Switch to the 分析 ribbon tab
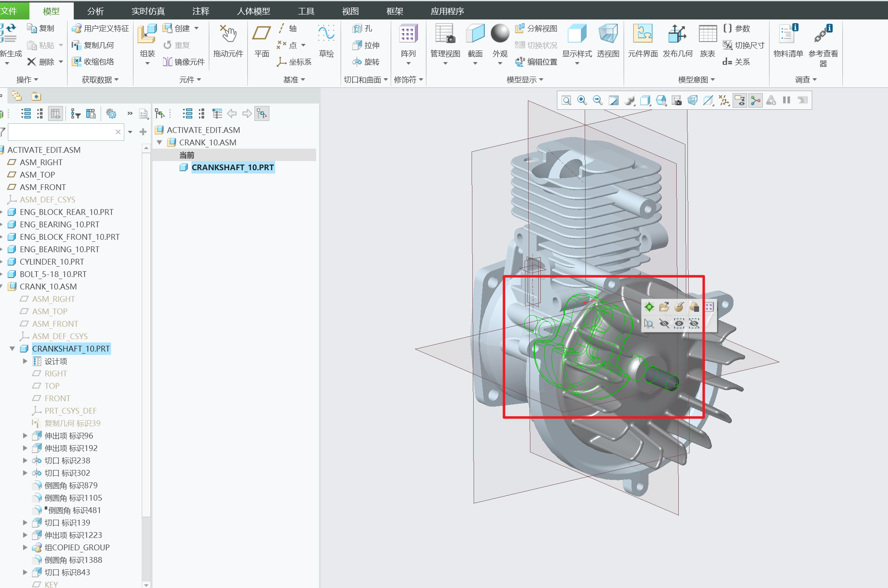This screenshot has width=888, height=588. [x=95, y=11]
